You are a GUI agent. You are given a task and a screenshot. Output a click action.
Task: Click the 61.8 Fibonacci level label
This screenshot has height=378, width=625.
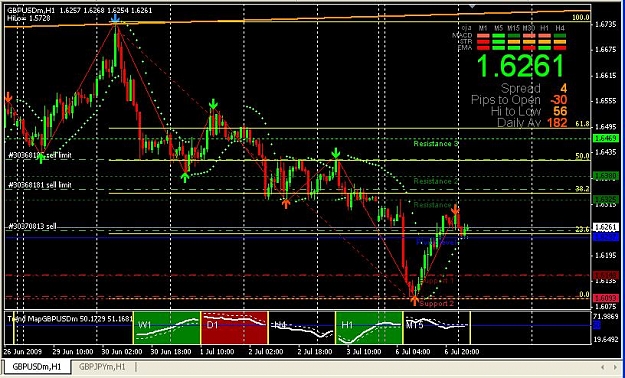click(x=582, y=124)
